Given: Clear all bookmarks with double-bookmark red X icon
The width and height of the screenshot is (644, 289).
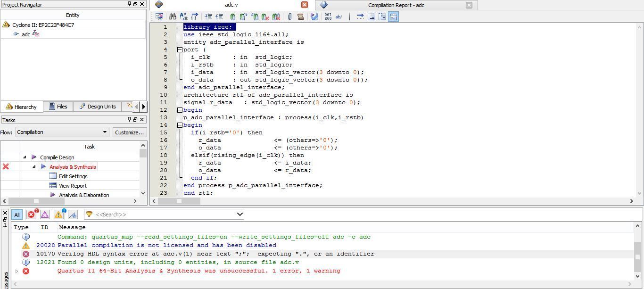Looking at the screenshot, I should pyautogui.click(x=276, y=17).
